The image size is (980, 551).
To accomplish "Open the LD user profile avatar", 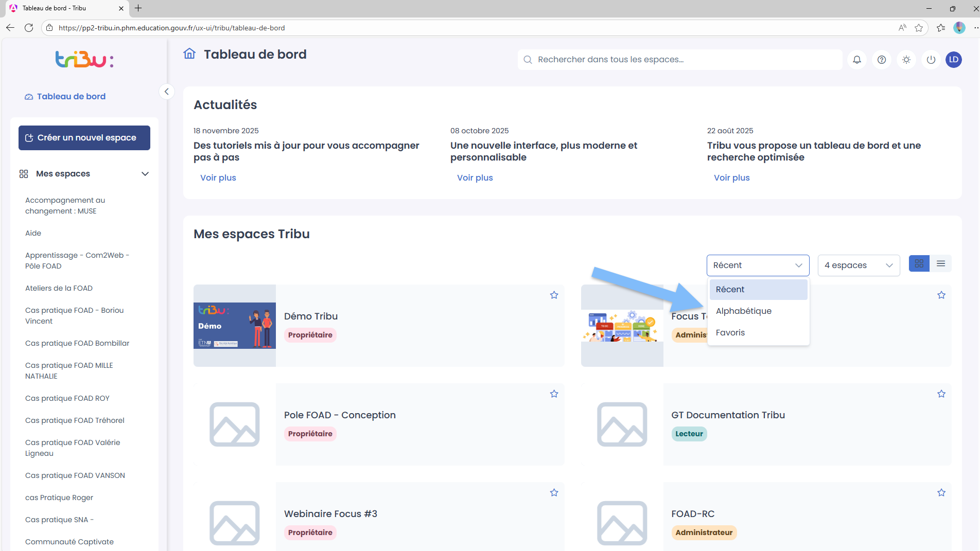I will 954,60.
